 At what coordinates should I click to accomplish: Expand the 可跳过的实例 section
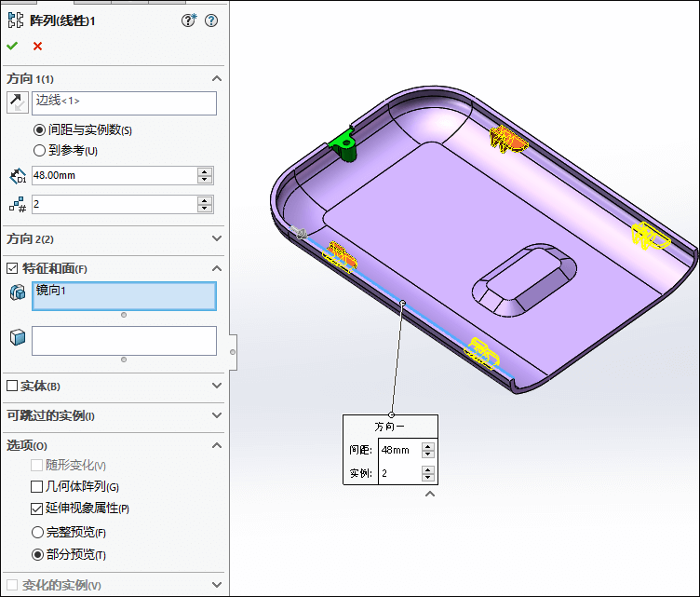(217, 415)
